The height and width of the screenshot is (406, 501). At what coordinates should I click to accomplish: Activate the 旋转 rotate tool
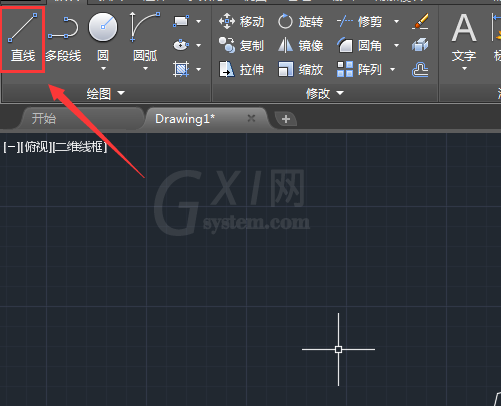click(x=300, y=22)
